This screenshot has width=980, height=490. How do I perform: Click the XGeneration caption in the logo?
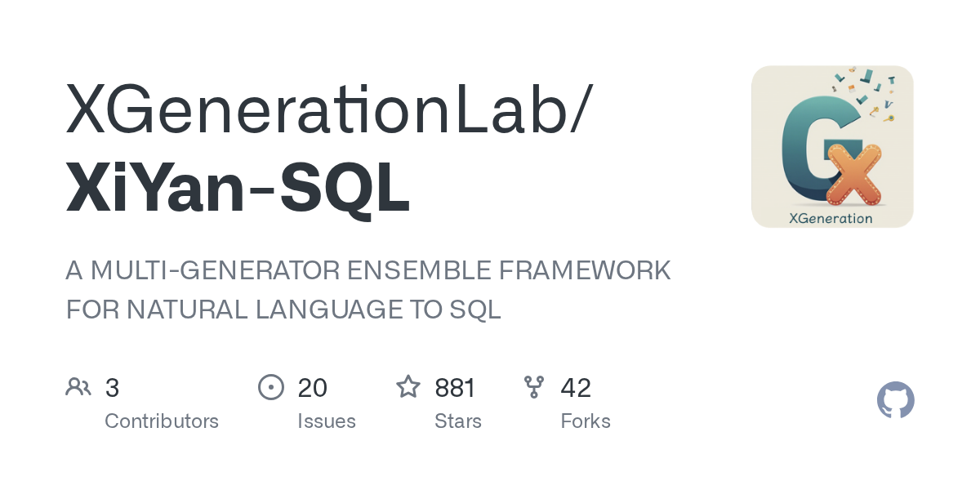pos(831,217)
